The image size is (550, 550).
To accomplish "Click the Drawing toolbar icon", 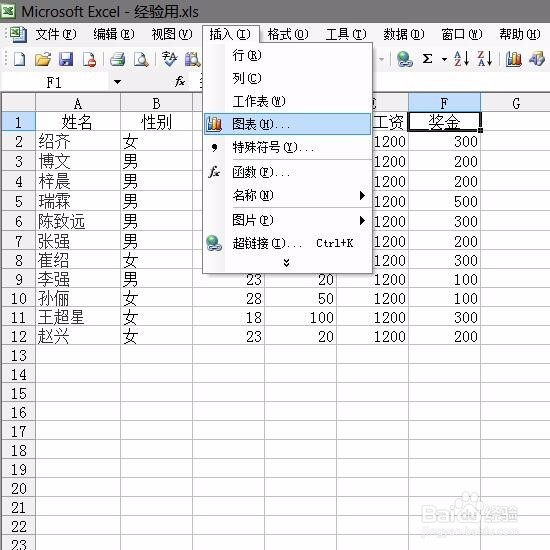I will pyautogui.click(x=537, y=59).
